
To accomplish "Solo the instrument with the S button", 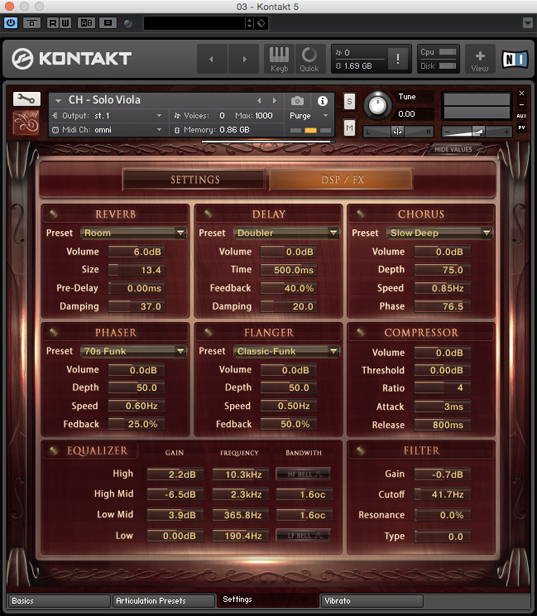I will [x=349, y=101].
